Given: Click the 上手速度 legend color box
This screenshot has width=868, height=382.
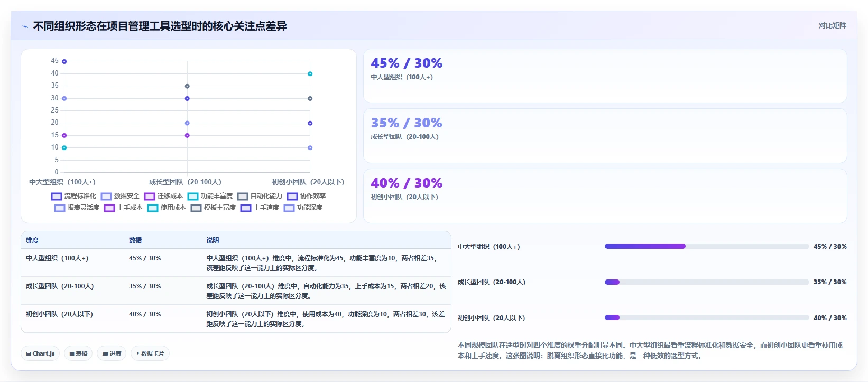Looking at the screenshot, I should point(246,208).
